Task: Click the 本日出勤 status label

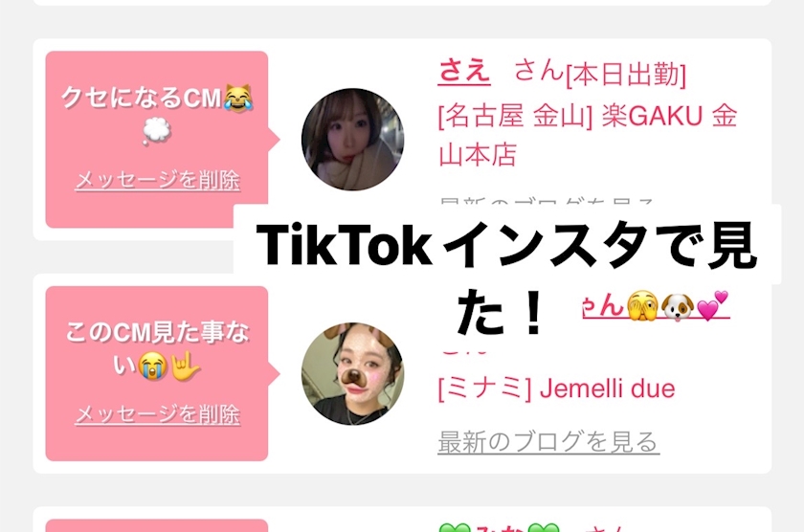Action: pyautogui.click(x=626, y=75)
